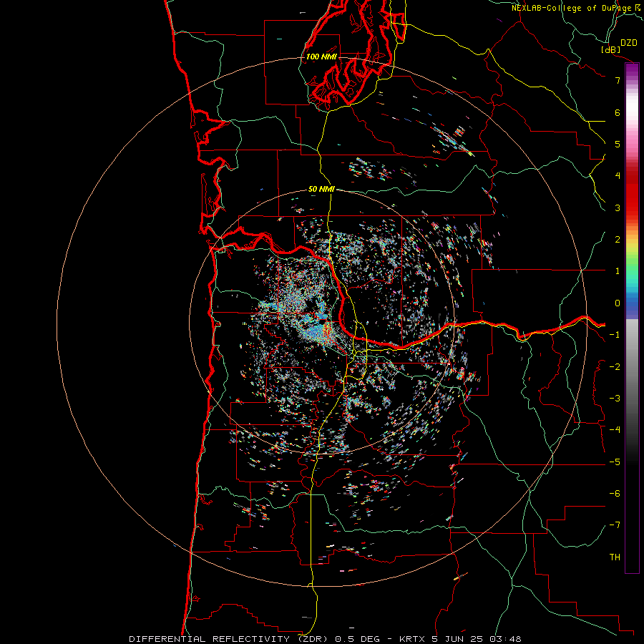Click the 100 NMI range ring label
644x644 pixels.
(x=321, y=57)
